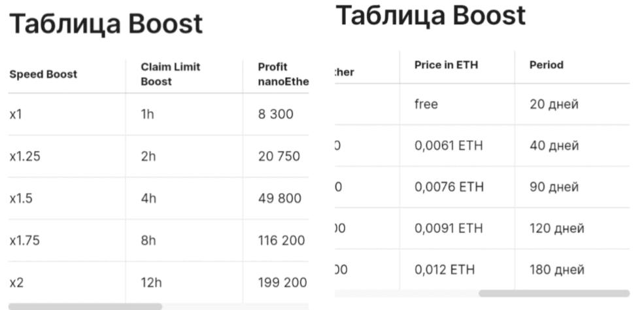Click the Profit nanoEther column header
This screenshot has height=310, width=644.
pyautogui.click(x=282, y=74)
